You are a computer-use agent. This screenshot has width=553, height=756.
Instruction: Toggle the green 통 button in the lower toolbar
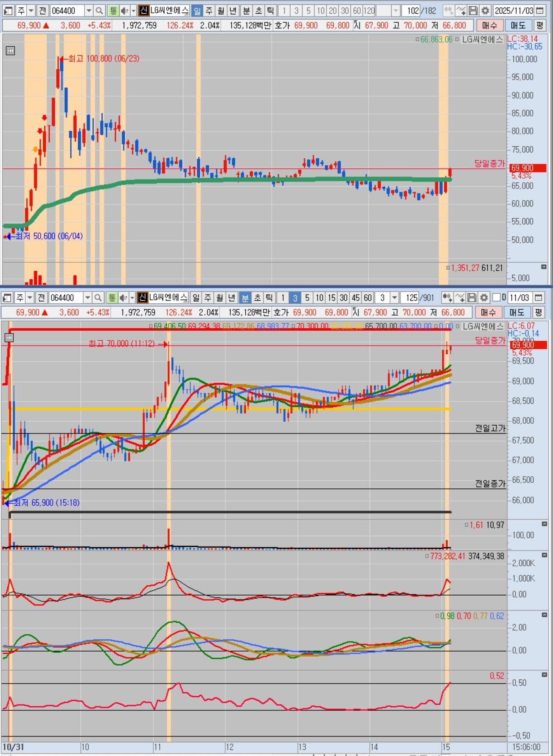click(x=112, y=298)
